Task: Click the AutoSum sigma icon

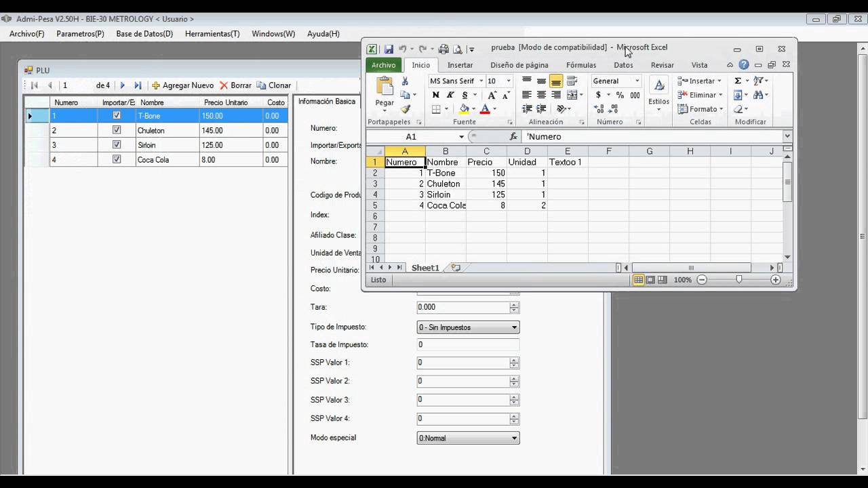Action: click(738, 81)
